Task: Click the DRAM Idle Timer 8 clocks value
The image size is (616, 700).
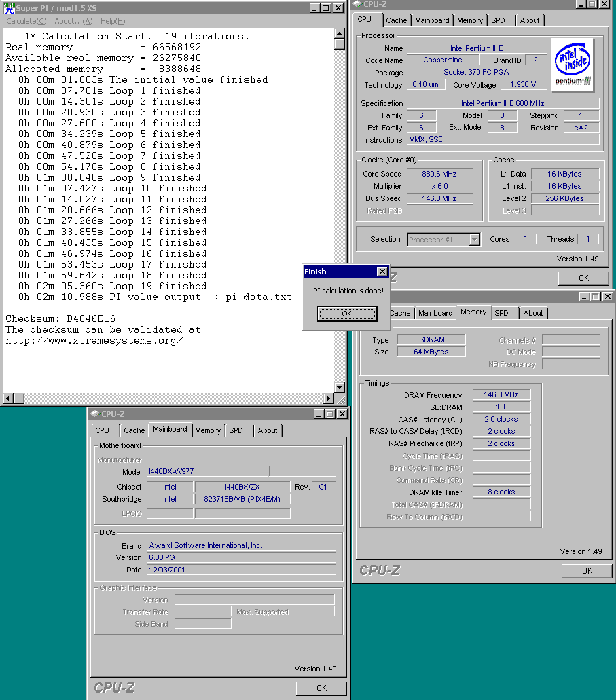Action: [x=501, y=492]
